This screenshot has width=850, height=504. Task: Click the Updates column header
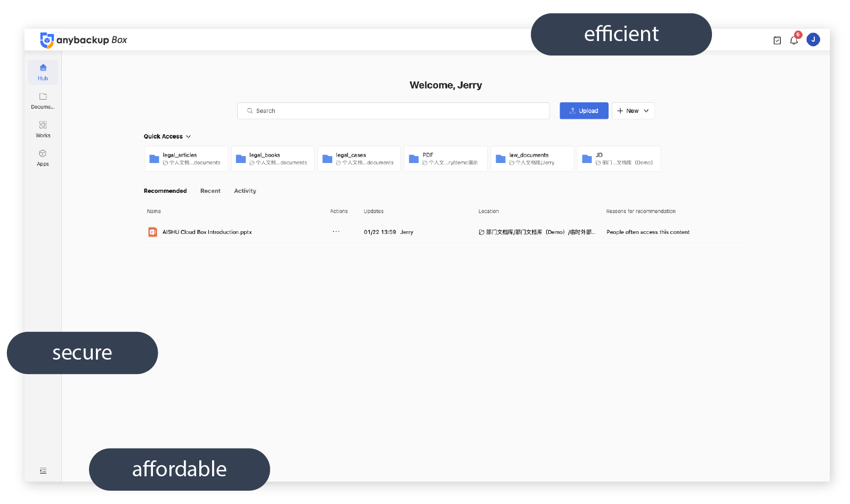click(x=374, y=212)
